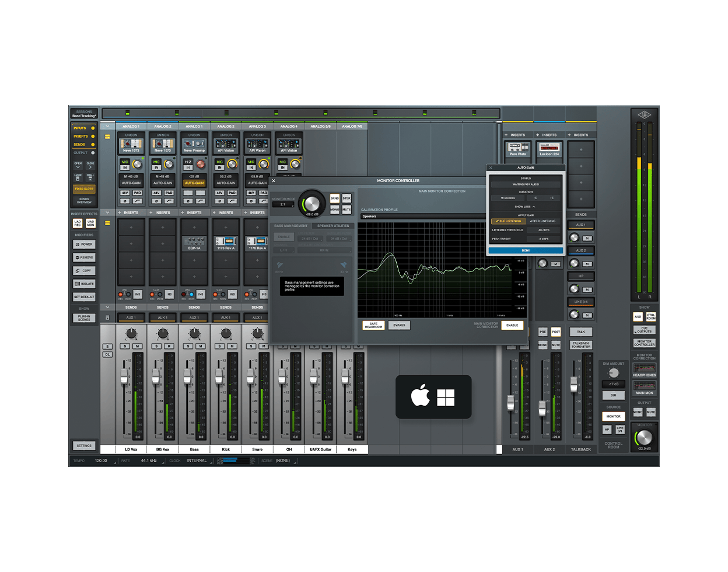This screenshot has height=572, width=728.
Task: Click the phase invert icon on Analog 1
Action: coord(124,201)
